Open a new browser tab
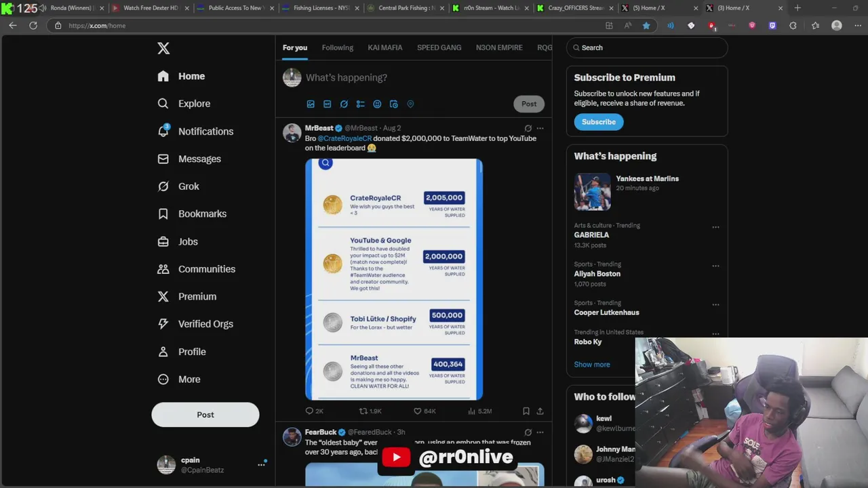This screenshot has height=488, width=868. coord(797,8)
